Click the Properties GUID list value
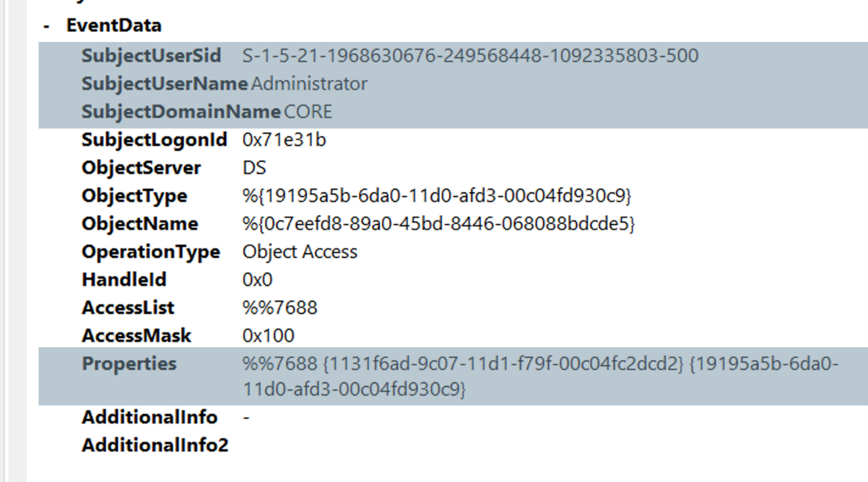 pos(540,377)
